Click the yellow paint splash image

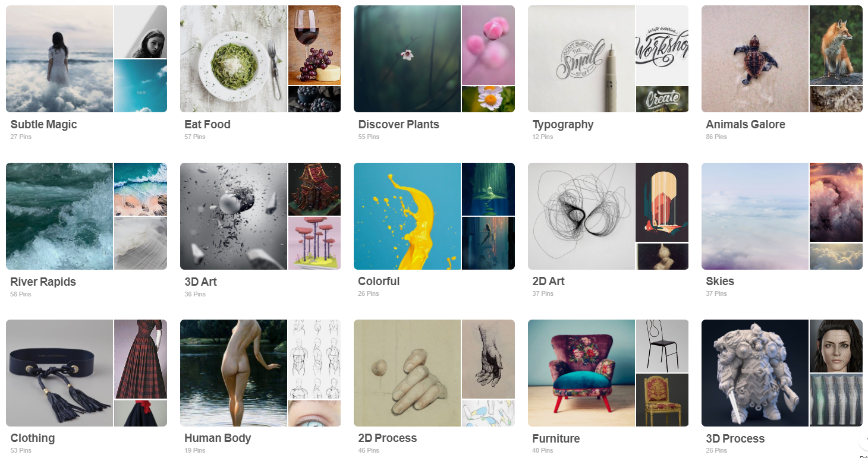tap(407, 216)
